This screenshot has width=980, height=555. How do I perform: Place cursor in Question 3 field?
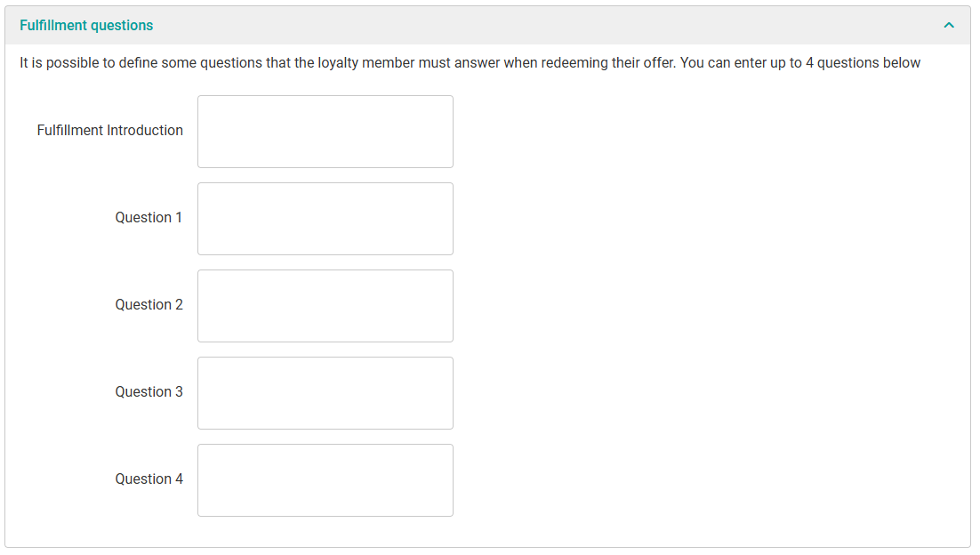325,393
